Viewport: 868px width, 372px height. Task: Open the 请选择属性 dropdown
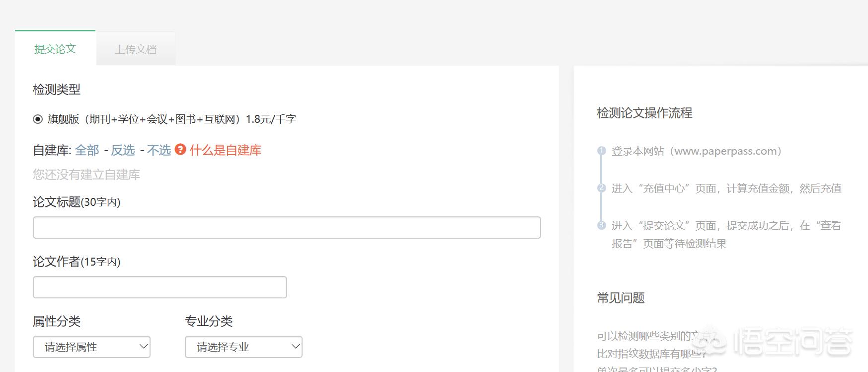click(91, 347)
